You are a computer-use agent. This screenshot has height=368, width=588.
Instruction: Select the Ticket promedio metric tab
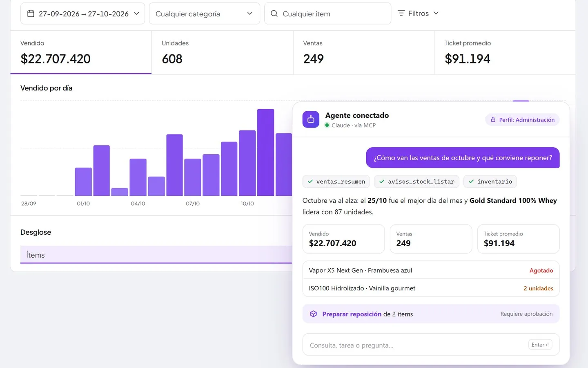505,53
